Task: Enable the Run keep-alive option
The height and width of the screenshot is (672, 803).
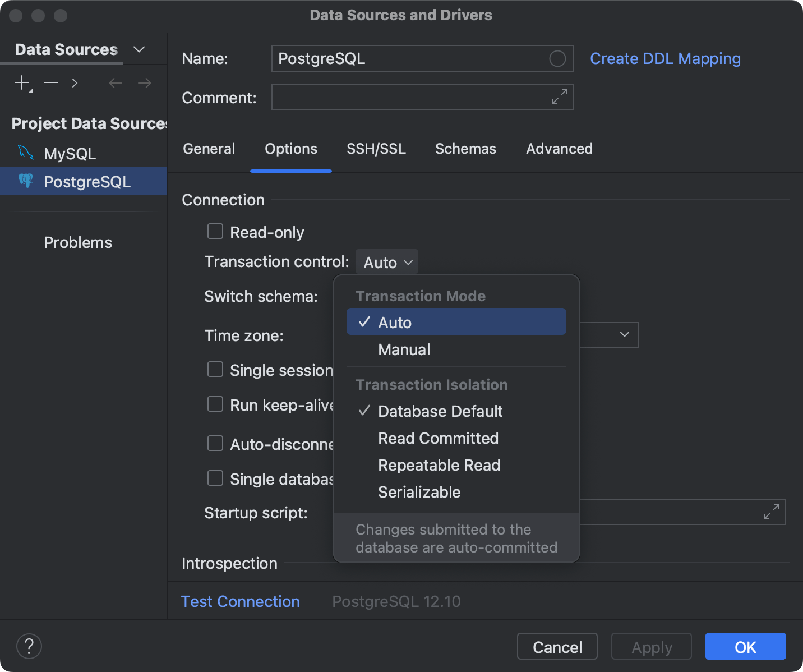Action: click(x=215, y=404)
